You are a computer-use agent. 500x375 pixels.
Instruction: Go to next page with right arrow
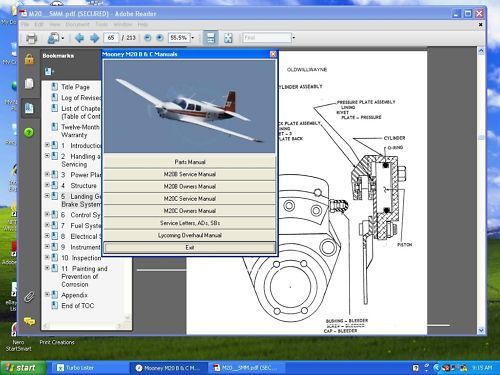click(x=95, y=38)
